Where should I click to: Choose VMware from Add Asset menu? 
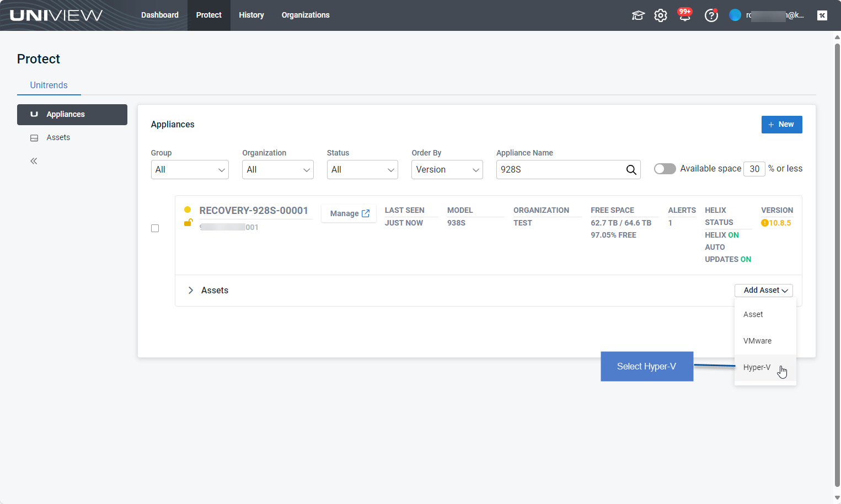pyautogui.click(x=765, y=341)
